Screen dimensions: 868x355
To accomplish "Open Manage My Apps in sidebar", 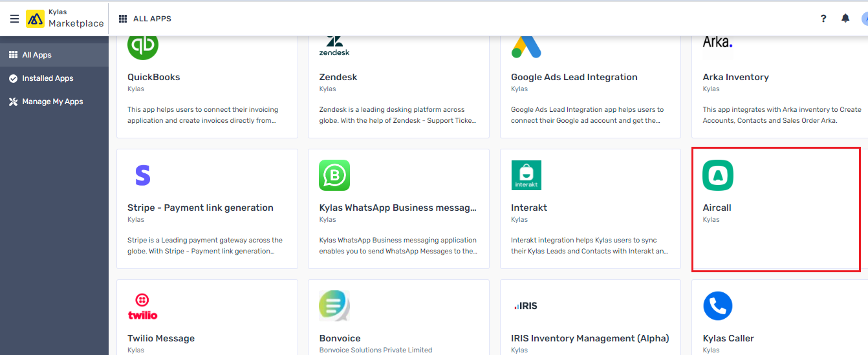I will pyautogui.click(x=54, y=102).
